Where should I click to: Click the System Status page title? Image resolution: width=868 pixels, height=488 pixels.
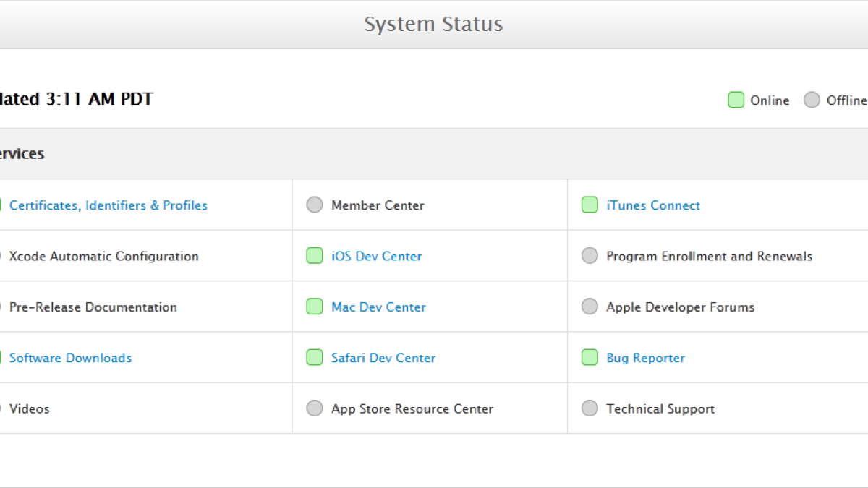(x=433, y=25)
